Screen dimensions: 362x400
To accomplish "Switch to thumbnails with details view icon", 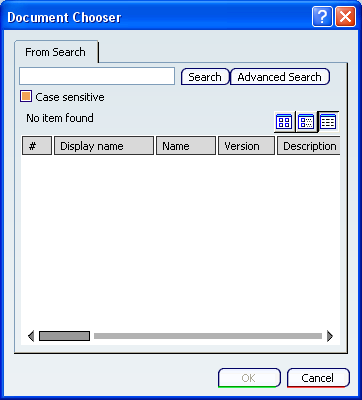I will click(x=306, y=121).
